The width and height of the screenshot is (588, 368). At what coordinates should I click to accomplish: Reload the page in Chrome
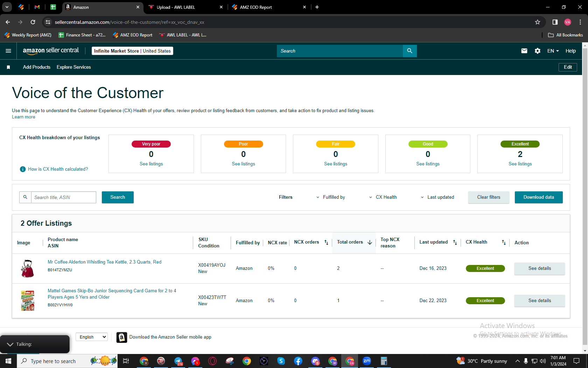33,22
